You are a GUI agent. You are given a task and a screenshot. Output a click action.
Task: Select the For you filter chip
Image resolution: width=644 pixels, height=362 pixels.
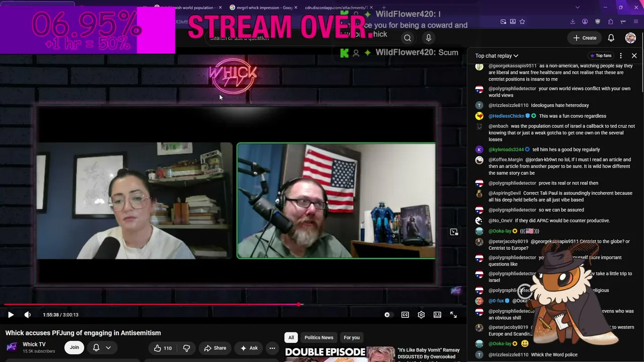pyautogui.click(x=352, y=337)
